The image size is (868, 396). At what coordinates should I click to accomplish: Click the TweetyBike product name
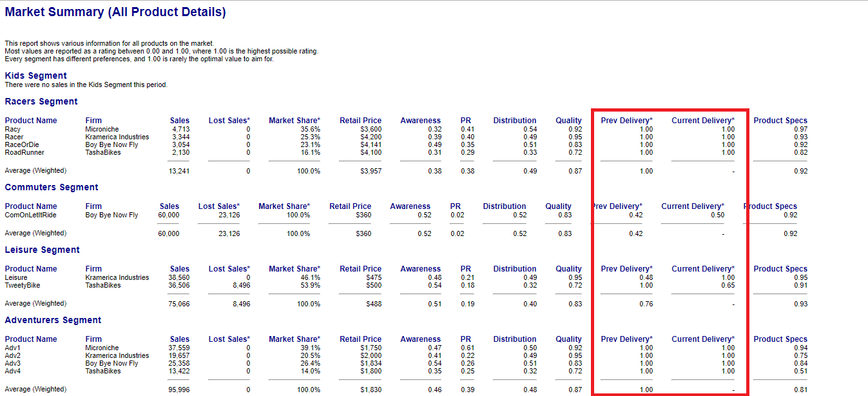pyautogui.click(x=22, y=285)
